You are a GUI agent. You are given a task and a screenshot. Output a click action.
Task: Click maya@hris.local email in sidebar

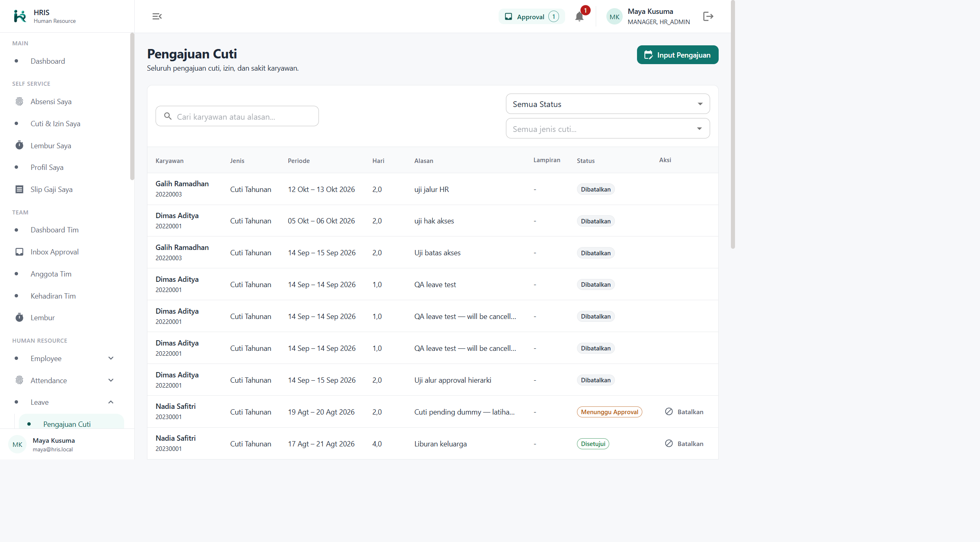tap(53, 449)
